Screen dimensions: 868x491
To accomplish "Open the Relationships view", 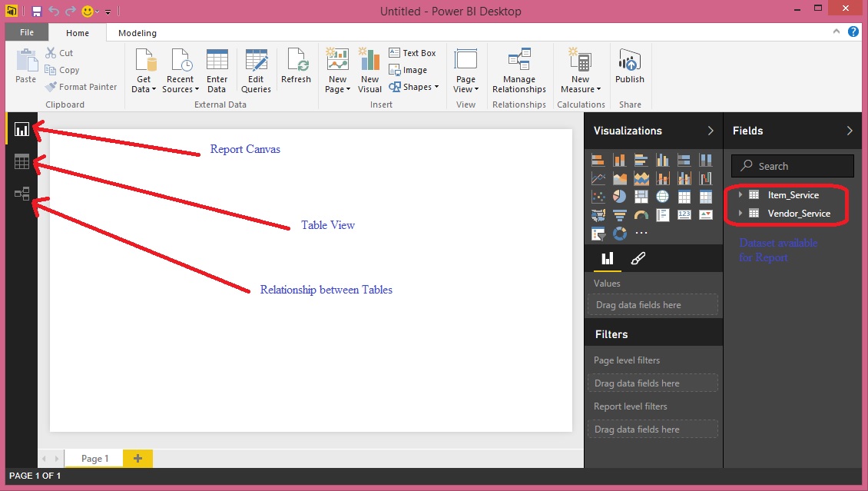I will coord(22,194).
